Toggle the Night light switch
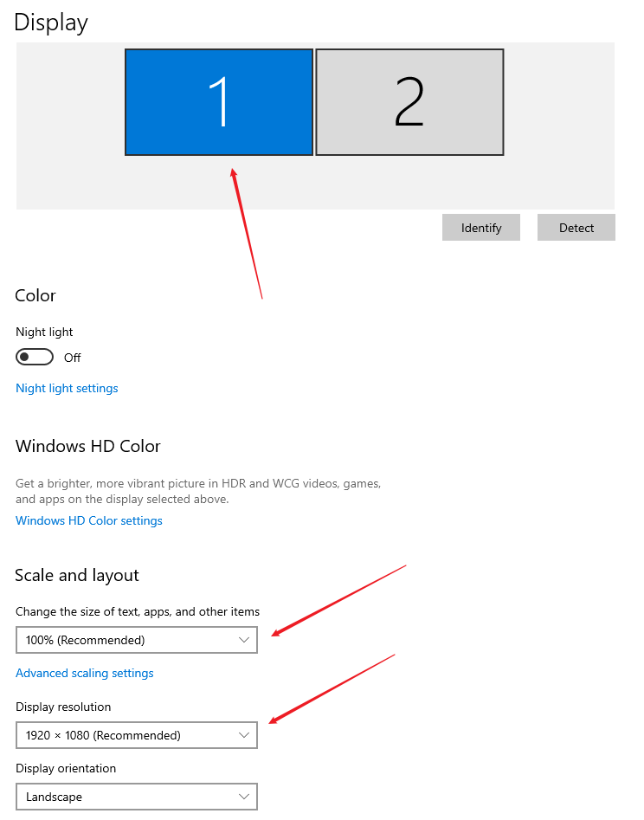The height and width of the screenshot is (820, 644). [x=35, y=358]
